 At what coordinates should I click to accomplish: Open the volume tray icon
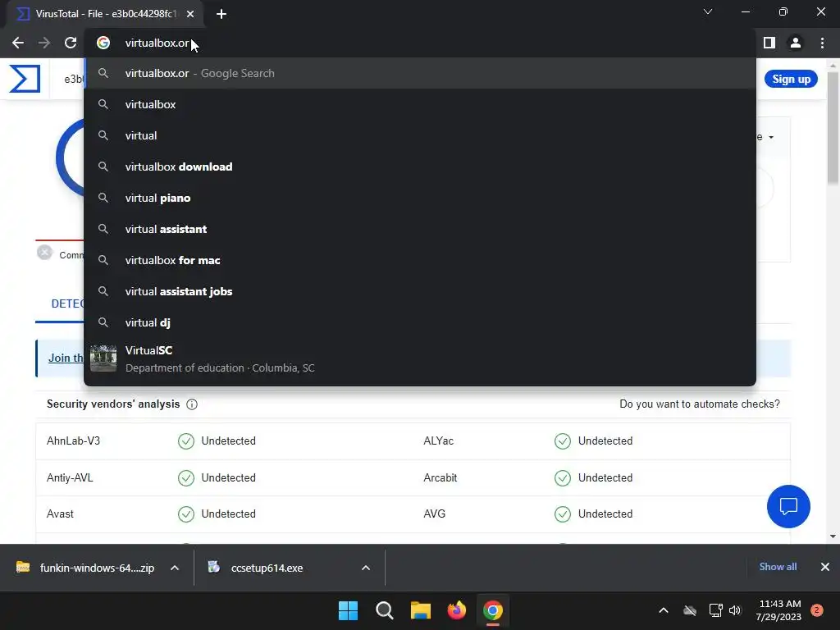735,610
